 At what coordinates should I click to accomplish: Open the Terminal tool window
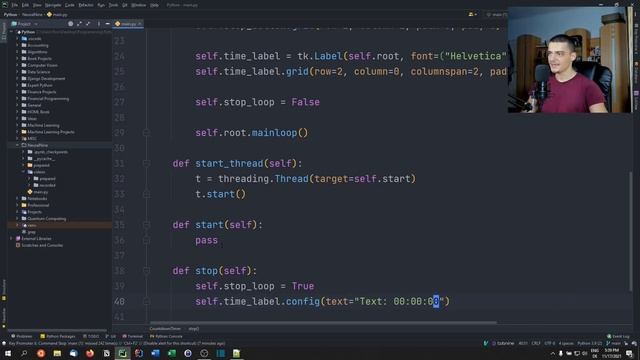[133, 336]
